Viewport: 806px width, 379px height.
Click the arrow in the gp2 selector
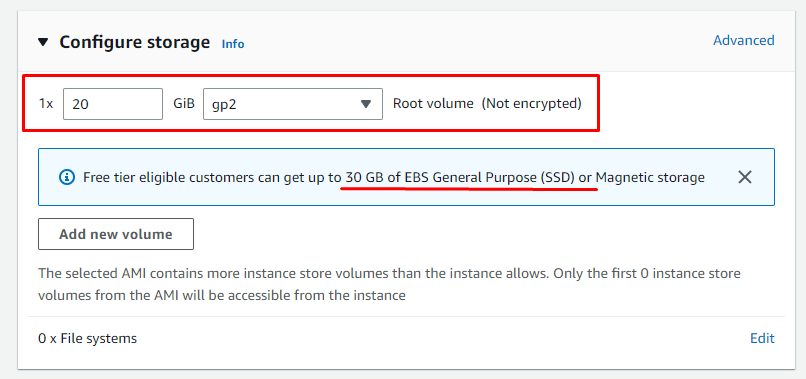[x=365, y=104]
